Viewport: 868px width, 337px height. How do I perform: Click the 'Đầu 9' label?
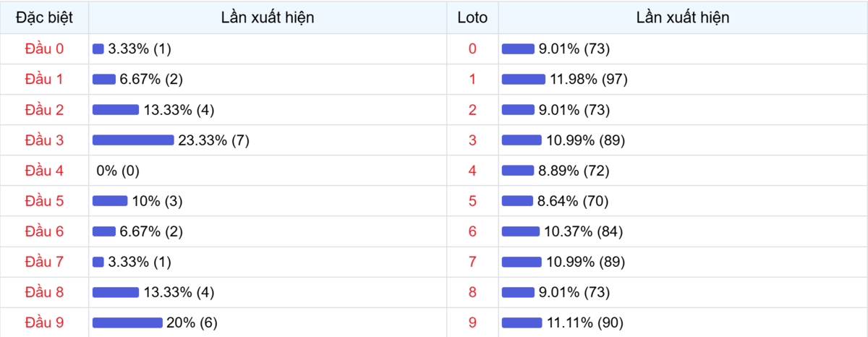click(44, 323)
